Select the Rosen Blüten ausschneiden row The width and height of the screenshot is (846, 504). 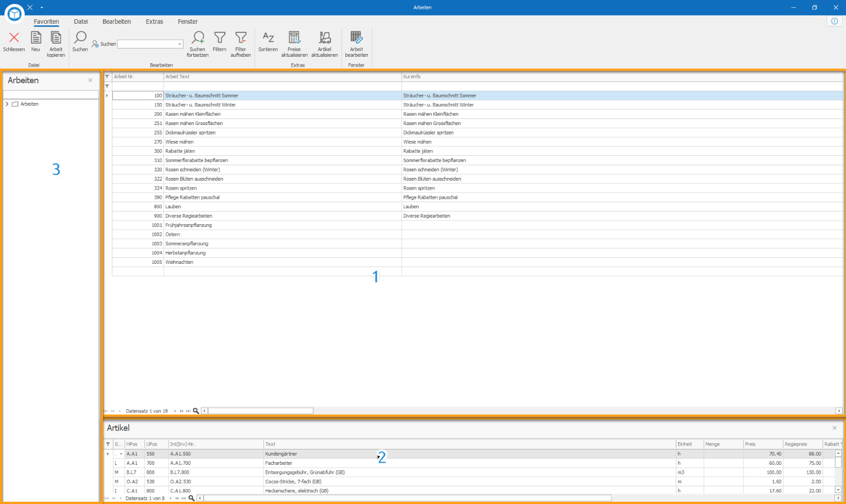(478, 179)
